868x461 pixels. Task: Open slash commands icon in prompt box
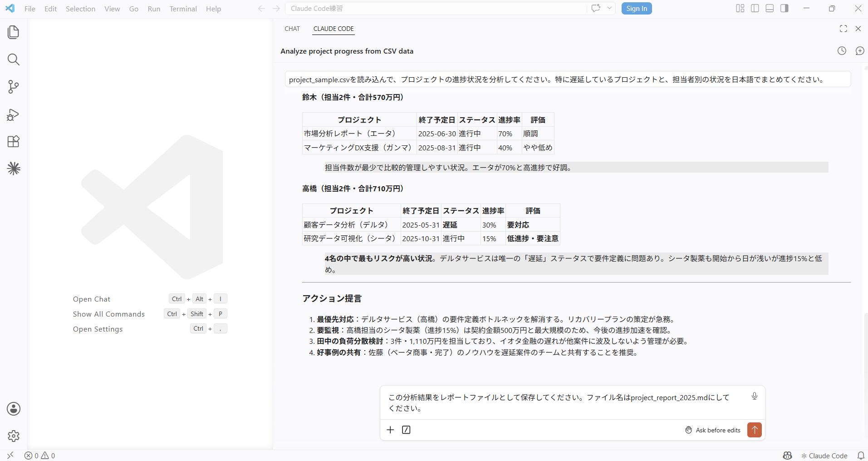(406, 430)
